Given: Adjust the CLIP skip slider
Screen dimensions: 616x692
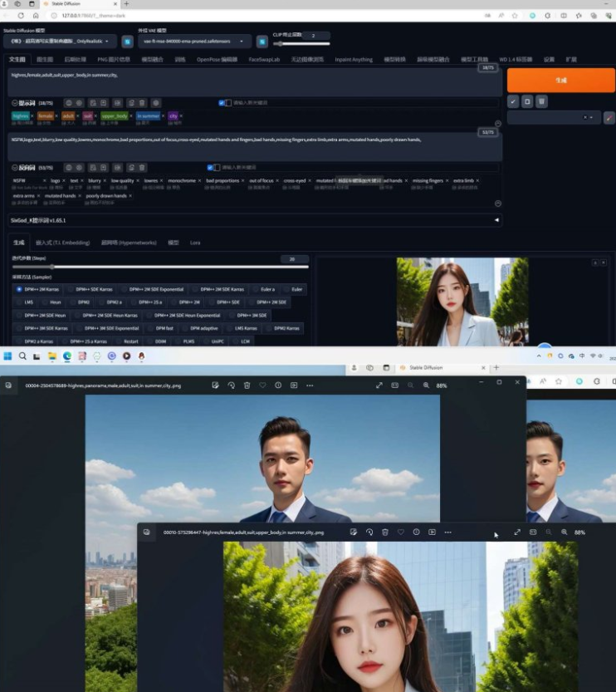Looking at the screenshot, I should (301, 44).
